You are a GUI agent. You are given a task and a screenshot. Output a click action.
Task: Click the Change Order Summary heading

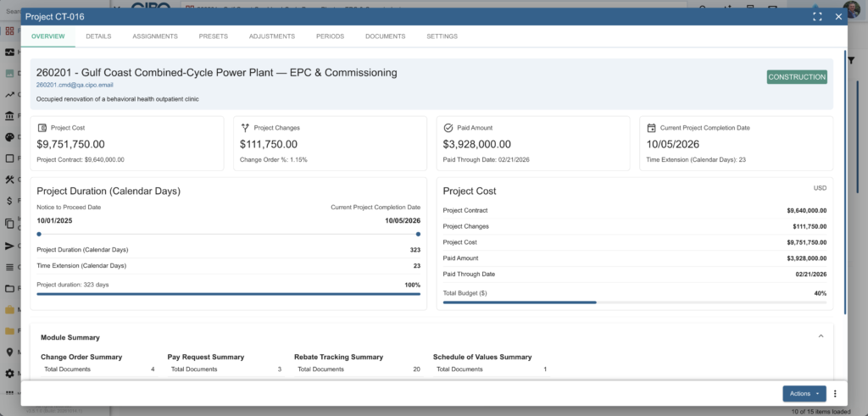pyautogui.click(x=81, y=358)
